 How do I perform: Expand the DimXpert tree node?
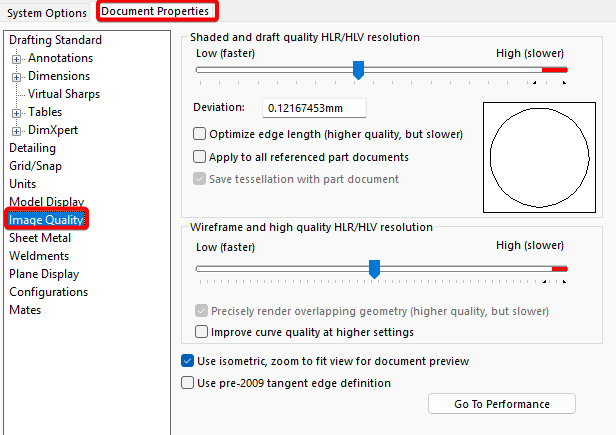(16, 131)
